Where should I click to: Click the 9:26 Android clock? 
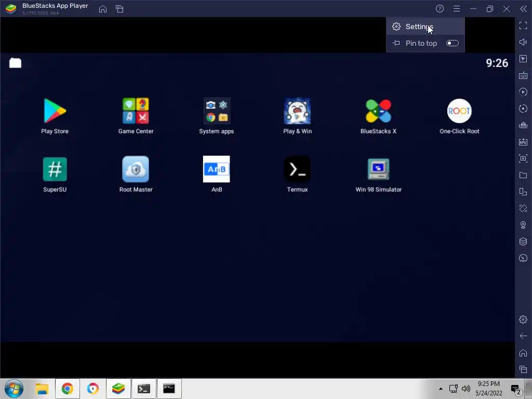[x=497, y=63]
